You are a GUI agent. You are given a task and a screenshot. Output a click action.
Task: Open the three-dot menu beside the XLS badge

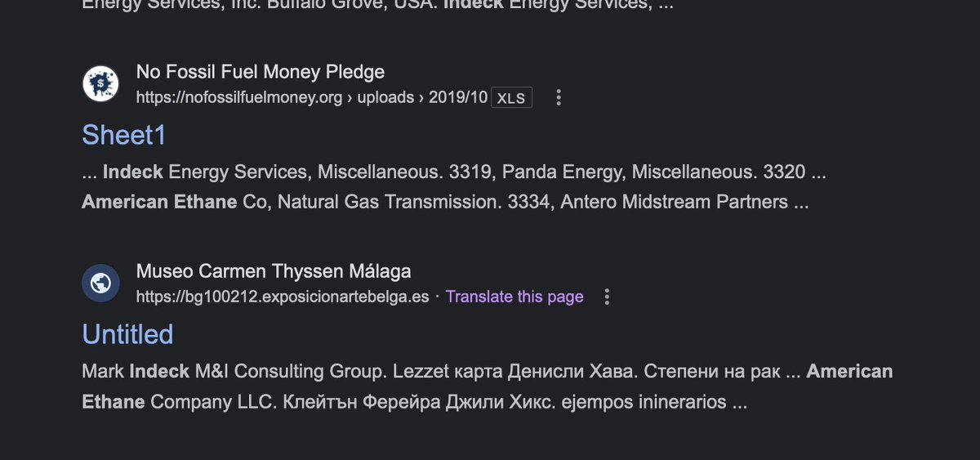pyautogui.click(x=559, y=98)
